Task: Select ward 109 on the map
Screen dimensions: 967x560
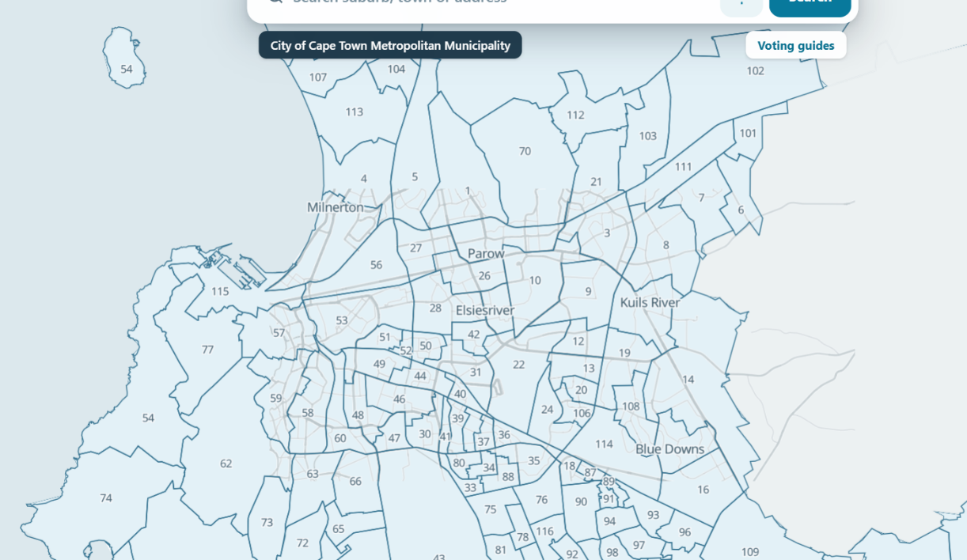Action: [749, 552]
